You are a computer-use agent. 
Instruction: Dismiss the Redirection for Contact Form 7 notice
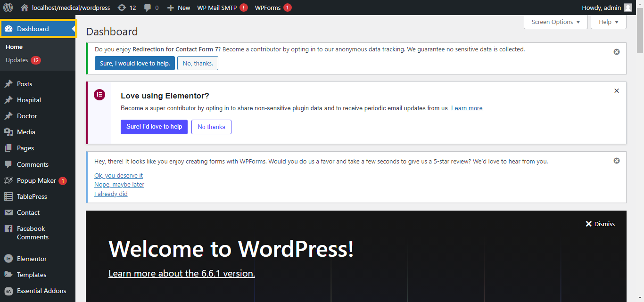(x=616, y=52)
